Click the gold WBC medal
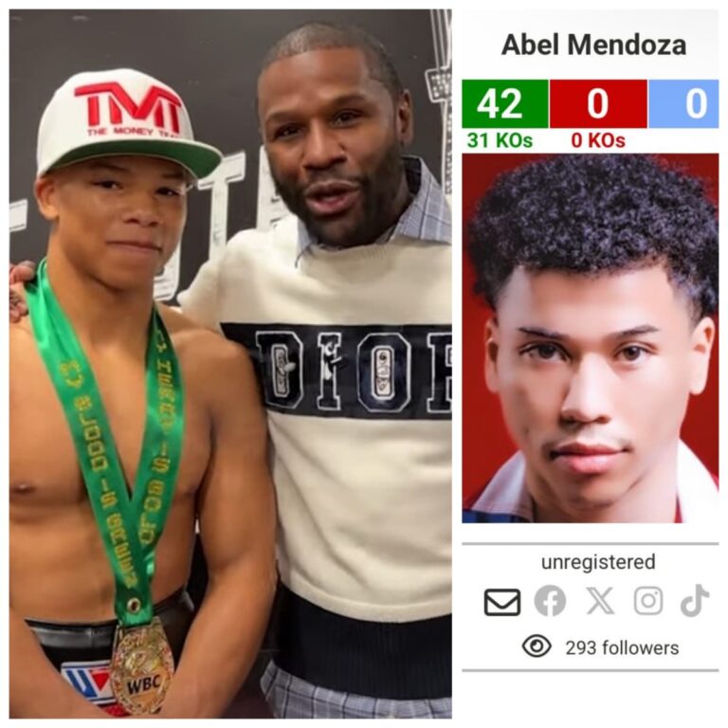 point(142,667)
